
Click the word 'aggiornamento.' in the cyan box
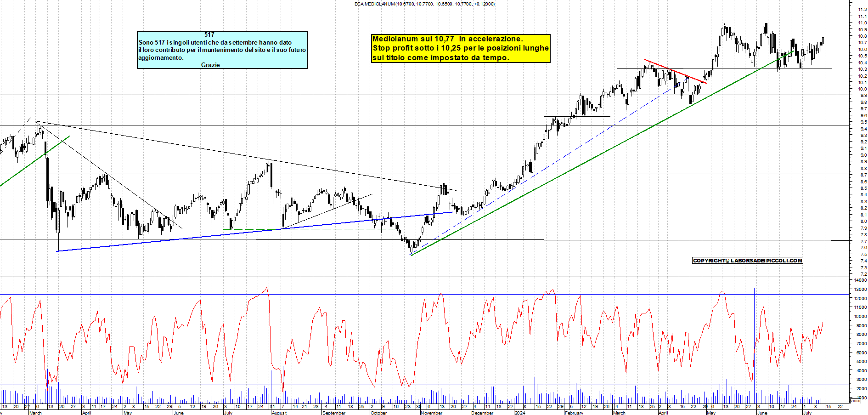[161, 58]
